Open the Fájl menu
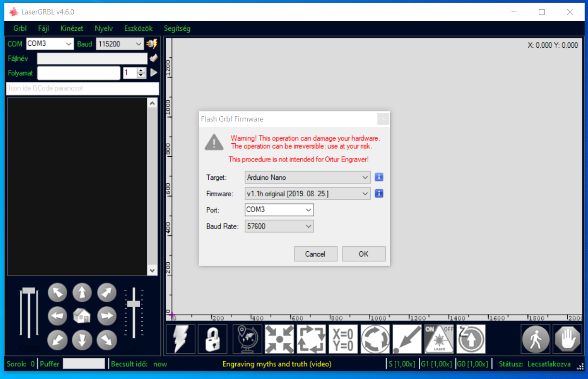 click(43, 28)
